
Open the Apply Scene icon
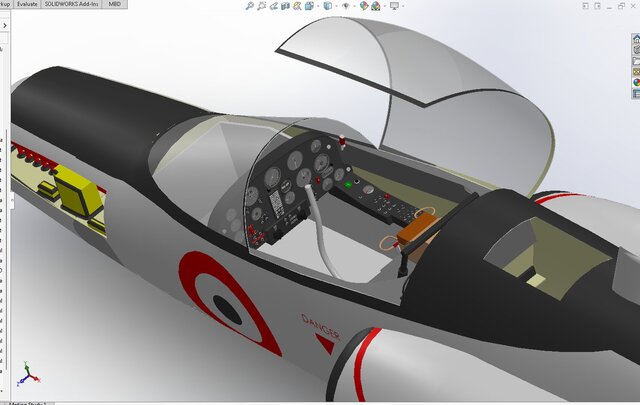click(374, 6)
